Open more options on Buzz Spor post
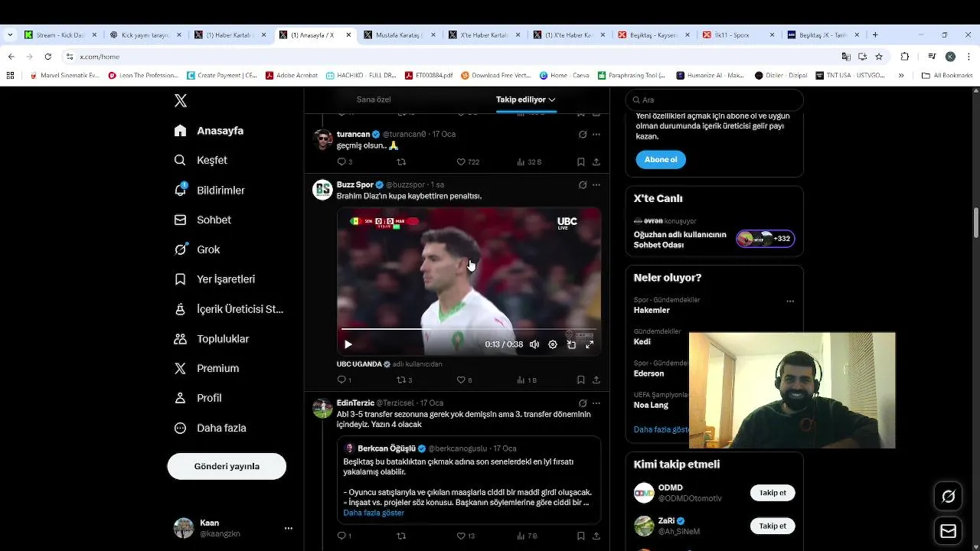Viewport: 980px width, 551px height. click(x=596, y=184)
